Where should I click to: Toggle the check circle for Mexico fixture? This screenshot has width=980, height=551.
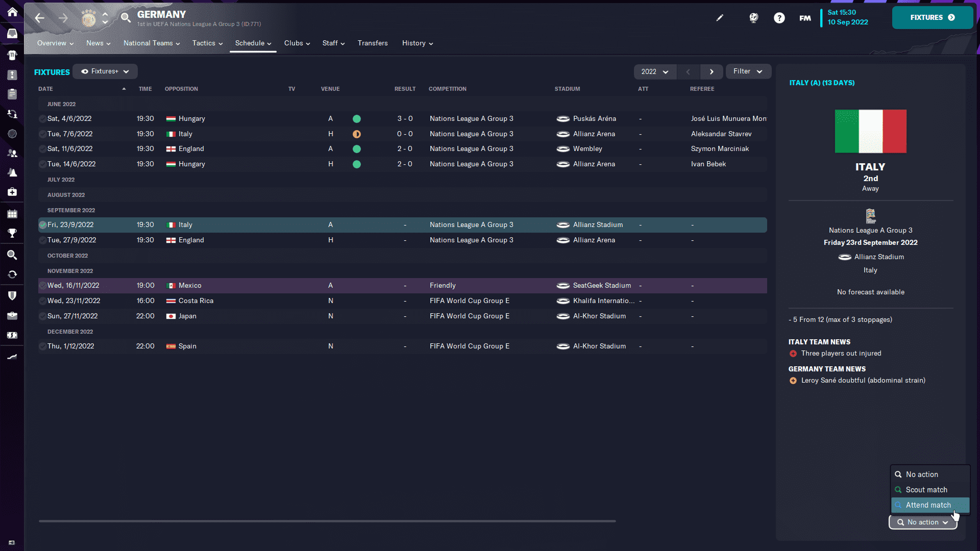tap(42, 286)
